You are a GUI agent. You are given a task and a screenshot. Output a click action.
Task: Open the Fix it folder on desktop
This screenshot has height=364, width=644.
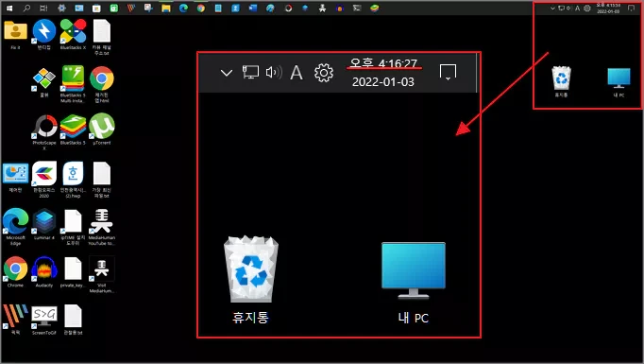coord(16,35)
